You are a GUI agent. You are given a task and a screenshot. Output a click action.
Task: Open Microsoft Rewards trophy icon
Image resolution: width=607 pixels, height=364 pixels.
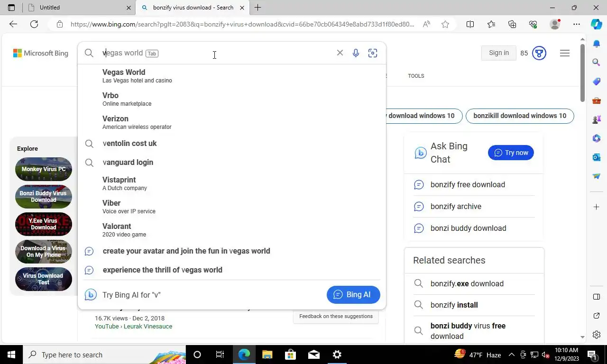pos(539,53)
